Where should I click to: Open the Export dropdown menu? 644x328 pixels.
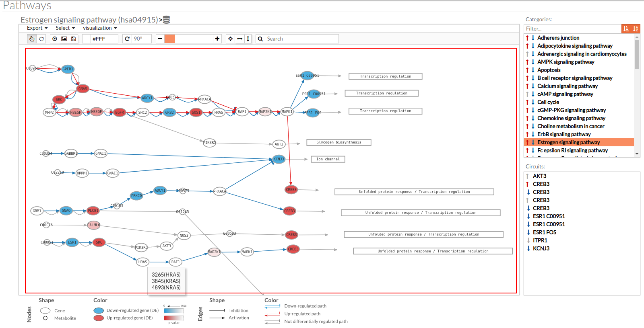[x=37, y=28]
